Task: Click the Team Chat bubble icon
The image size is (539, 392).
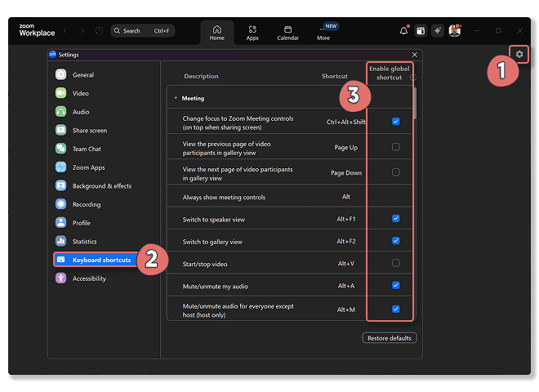Action: pyautogui.click(x=61, y=149)
